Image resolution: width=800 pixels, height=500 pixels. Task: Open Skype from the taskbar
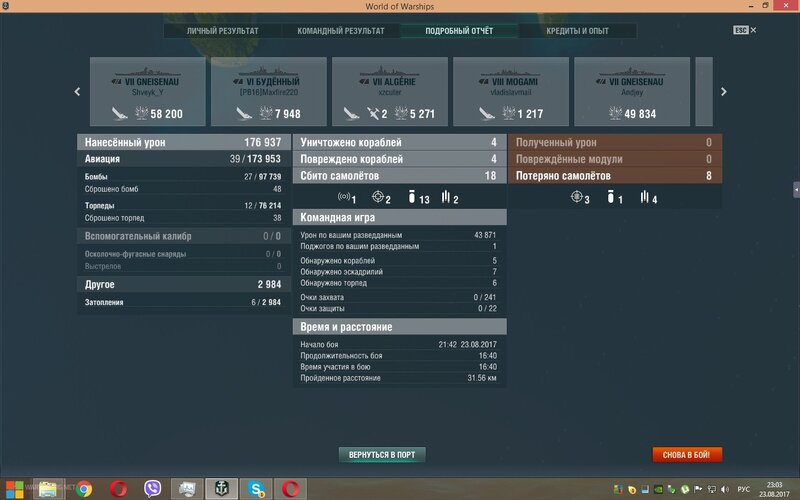click(x=256, y=488)
